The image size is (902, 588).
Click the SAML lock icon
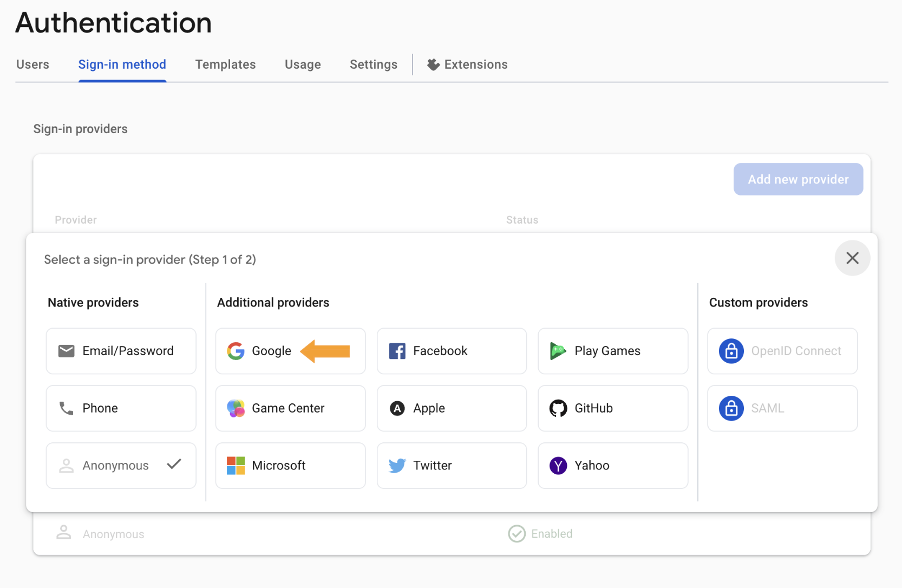[x=731, y=408]
